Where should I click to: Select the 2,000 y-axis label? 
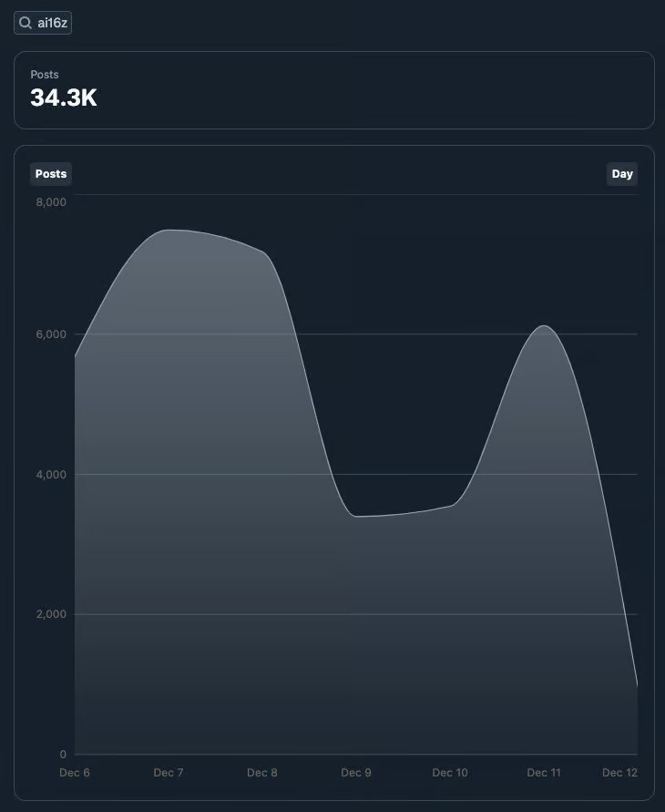click(x=50, y=614)
